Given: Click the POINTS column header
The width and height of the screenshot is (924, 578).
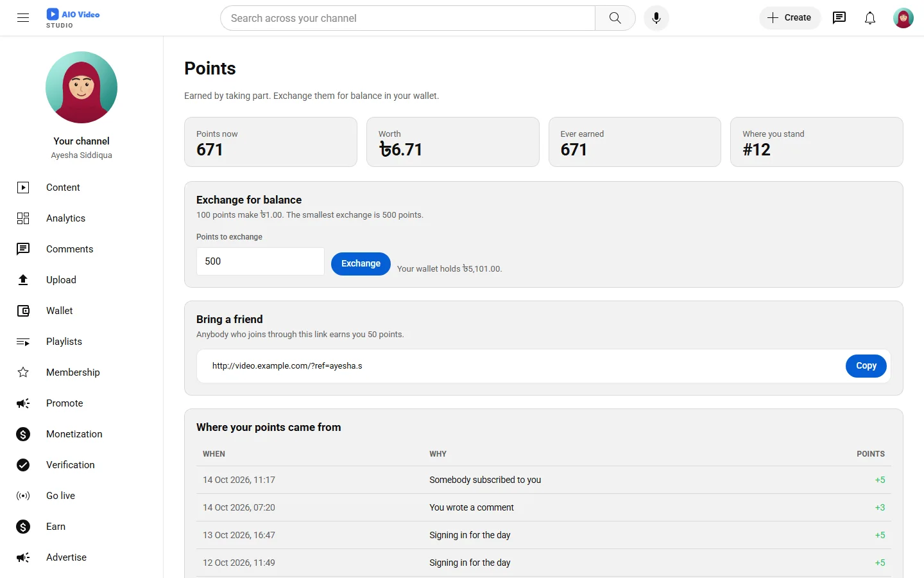Looking at the screenshot, I should (x=871, y=454).
